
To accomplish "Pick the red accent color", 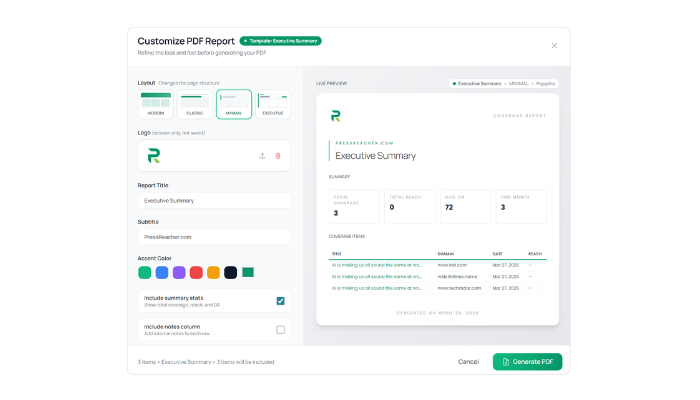I will coord(196,272).
